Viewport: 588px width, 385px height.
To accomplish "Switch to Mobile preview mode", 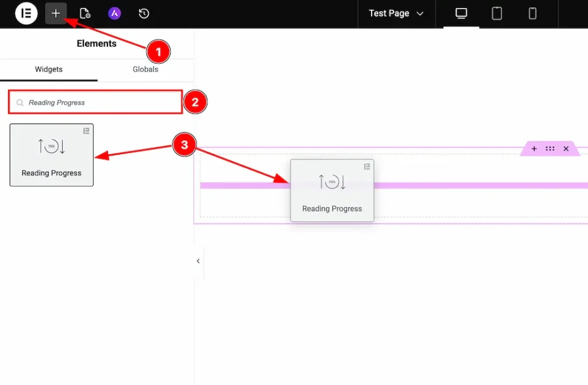I will click(532, 13).
